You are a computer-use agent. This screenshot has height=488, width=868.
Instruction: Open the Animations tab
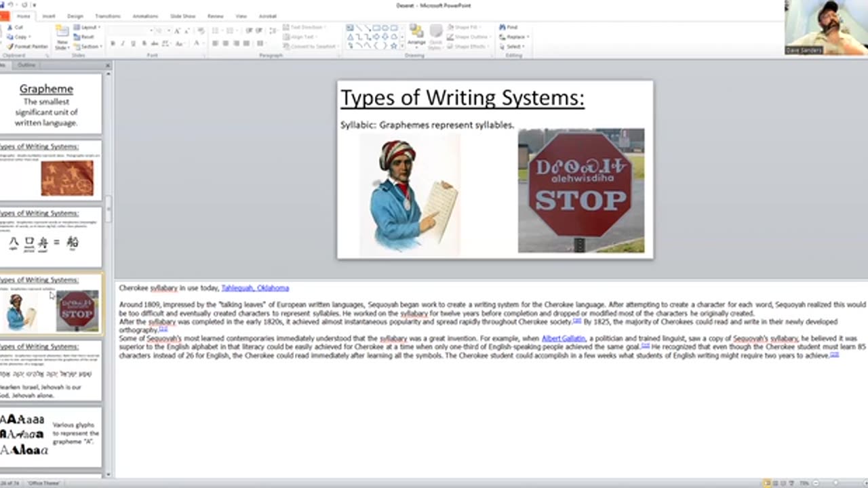point(145,16)
